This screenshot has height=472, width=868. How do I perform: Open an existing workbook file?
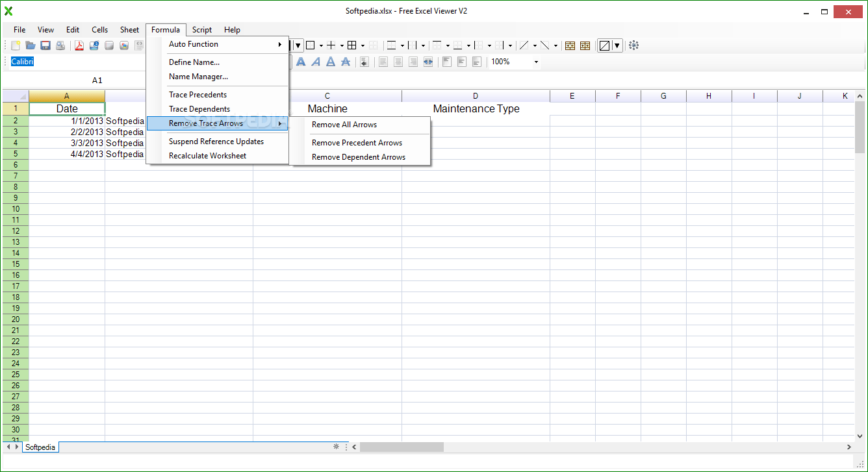click(x=30, y=45)
